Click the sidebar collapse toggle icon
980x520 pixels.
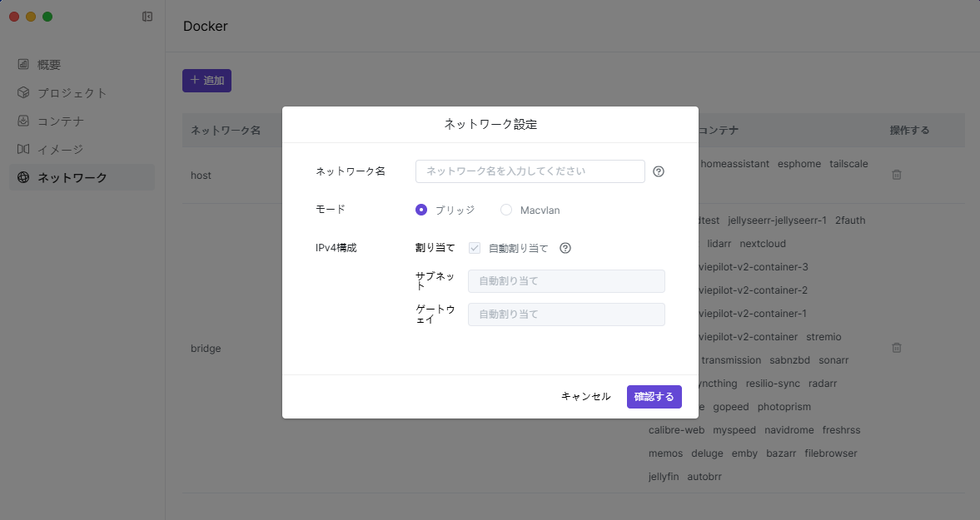[x=147, y=17]
